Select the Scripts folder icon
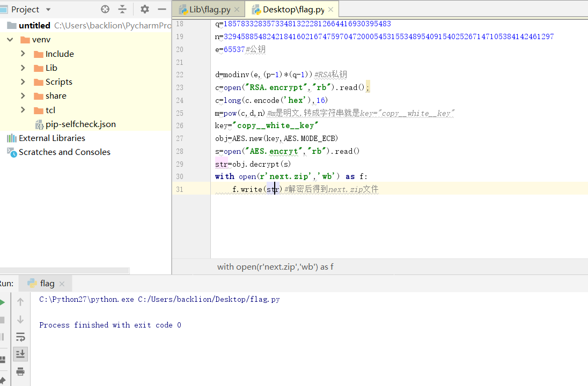Screen dimensions: 588x386 pyautogui.click(x=39, y=82)
